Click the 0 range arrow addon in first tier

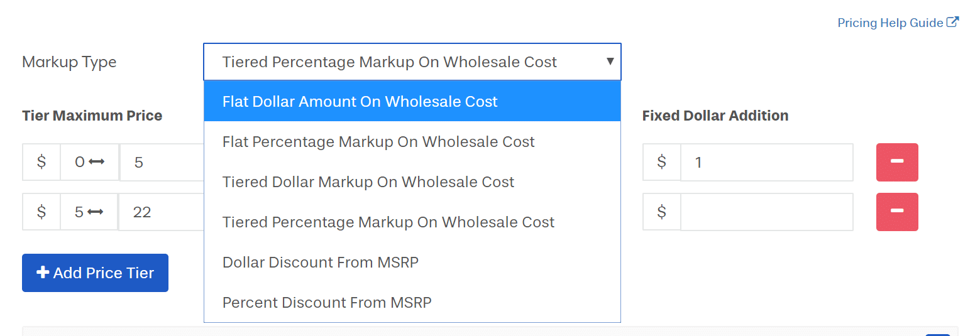(89, 163)
